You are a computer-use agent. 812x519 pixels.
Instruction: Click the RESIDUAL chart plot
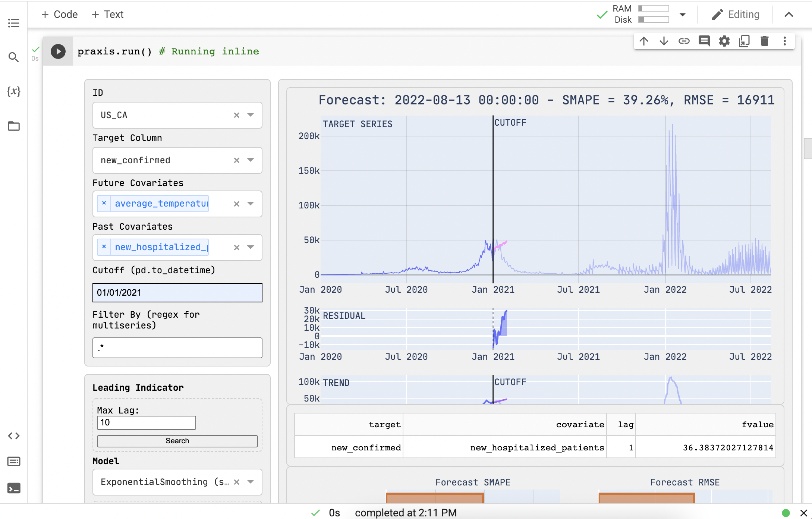(546, 329)
